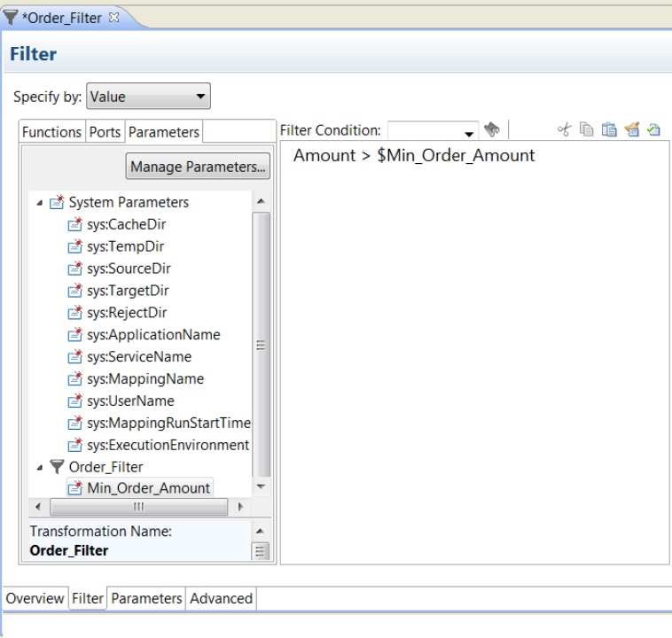The image size is (672, 638).
Task: Click the find binoculars icon in the toolbar
Action: pyautogui.click(x=491, y=129)
